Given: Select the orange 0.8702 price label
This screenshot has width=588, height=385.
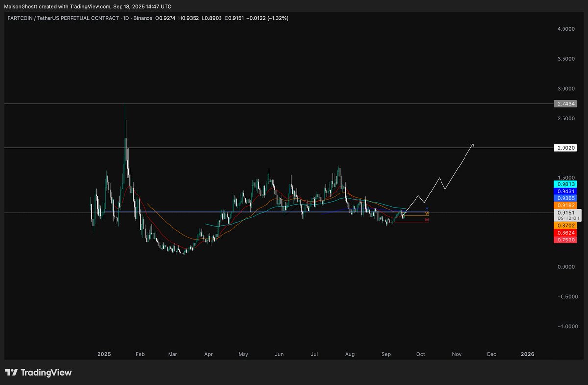Looking at the screenshot, I should click(x=566, y=225).
